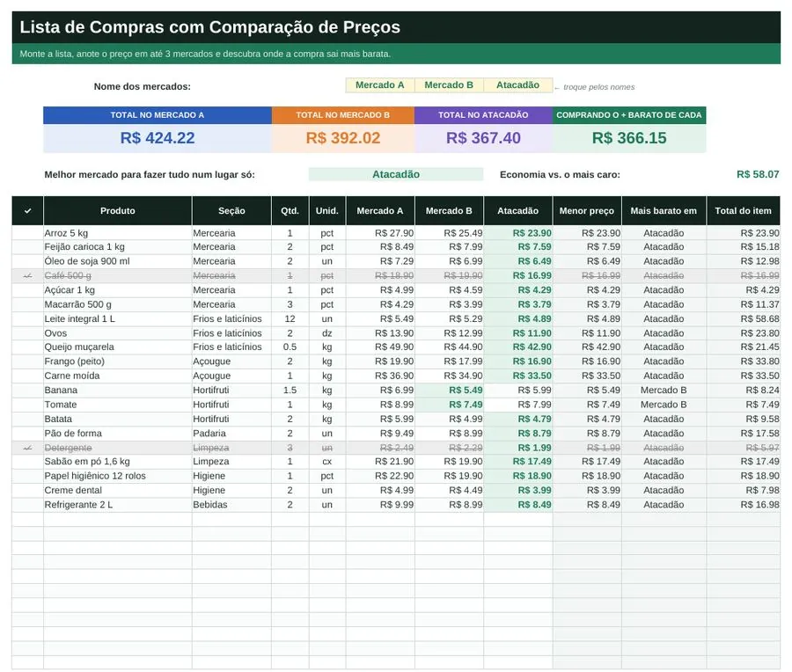Select the Queijo muçarela product cell
792x672 pixels.
pos(118,347)
